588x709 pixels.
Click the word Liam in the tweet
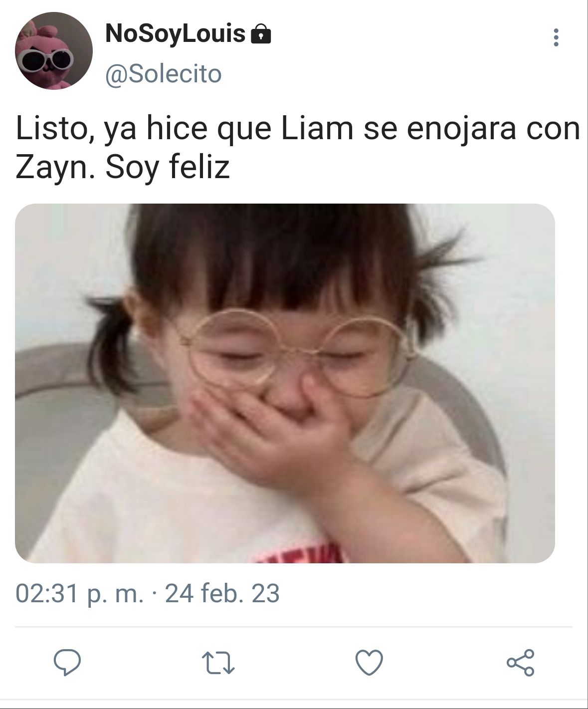pos(317,128)
